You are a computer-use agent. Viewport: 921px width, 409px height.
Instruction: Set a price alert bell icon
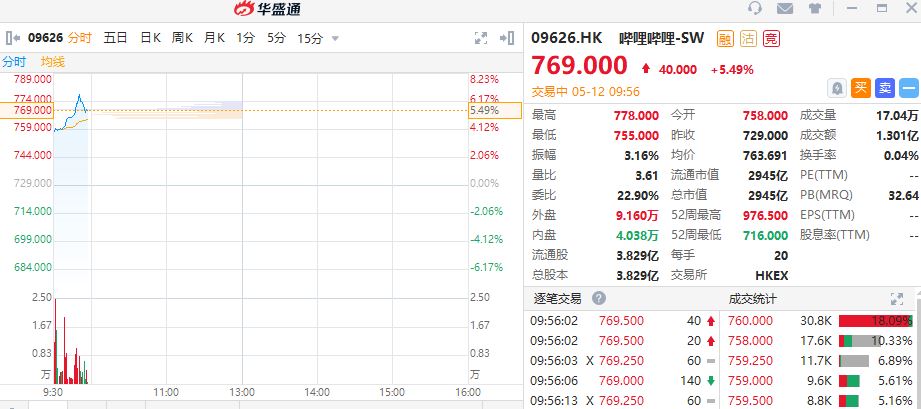pyautogui.click(x=837, y=89)
